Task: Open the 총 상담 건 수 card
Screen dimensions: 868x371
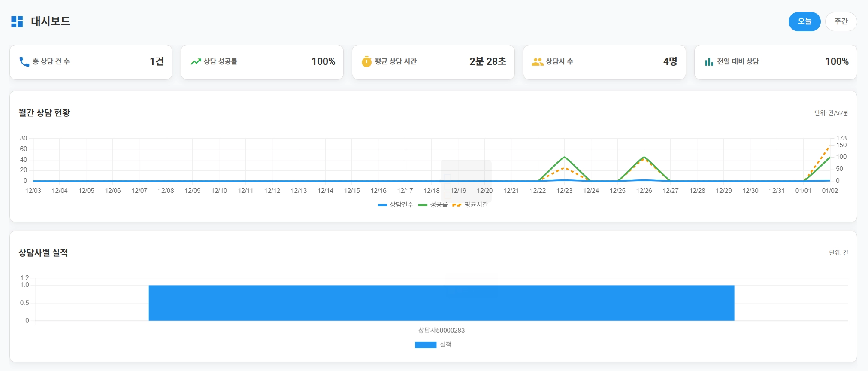Action: (x=91, y=62)
